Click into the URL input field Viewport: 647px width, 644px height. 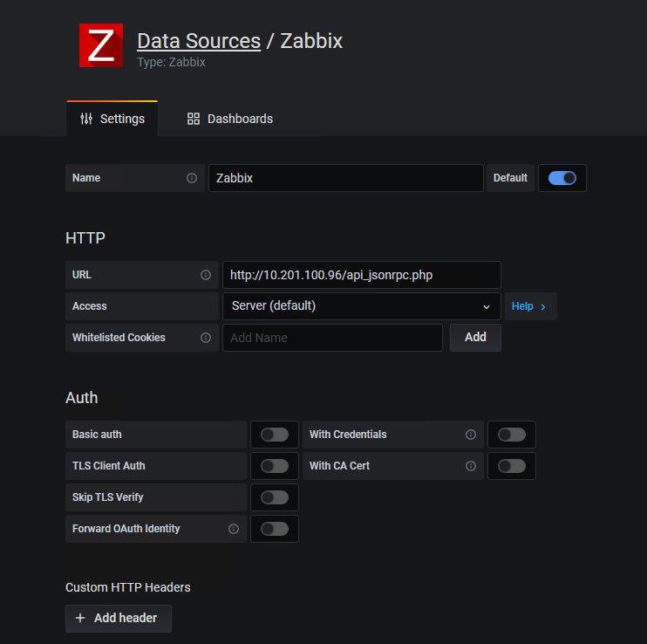tap(361, 275)
